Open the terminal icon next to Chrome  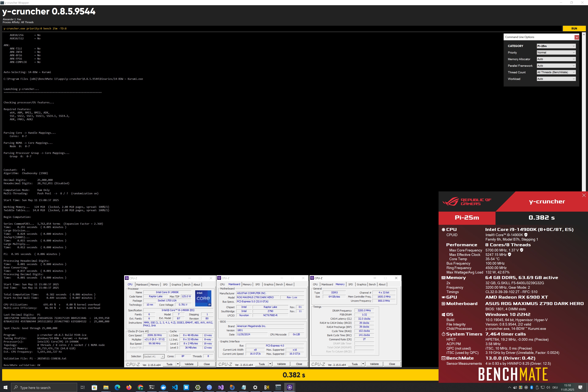[x=152, y=388]
